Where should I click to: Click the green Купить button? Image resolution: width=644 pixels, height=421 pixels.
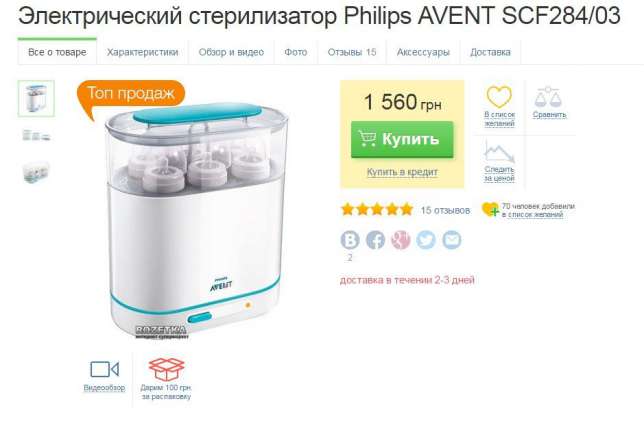[x=402, y=139]
